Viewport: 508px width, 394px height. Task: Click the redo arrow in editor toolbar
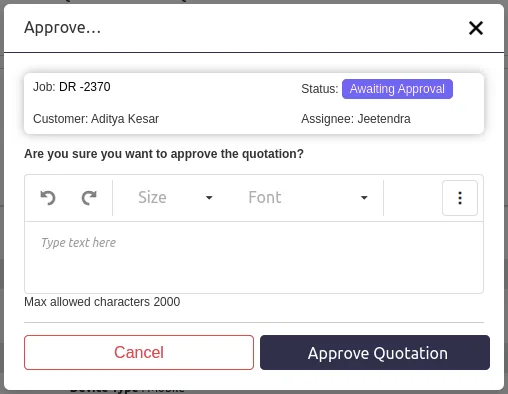[x=89, y=198]
